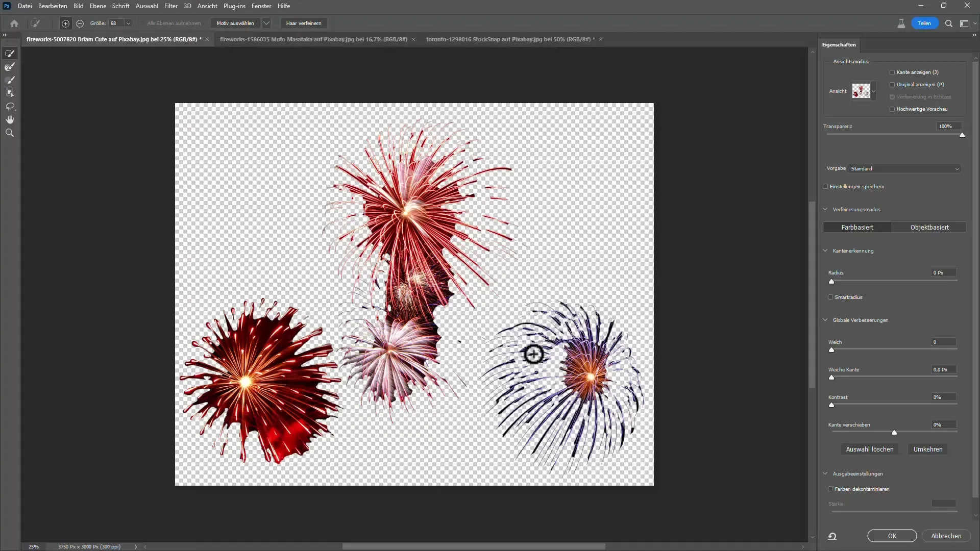The height and width of the screenshot is (551, 980).
Task: Select the Object Selection tool
Action: (x=10, y=93)
